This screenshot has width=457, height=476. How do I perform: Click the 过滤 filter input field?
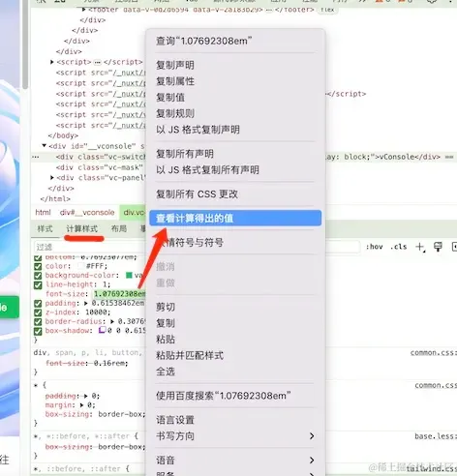pos(90,247)
